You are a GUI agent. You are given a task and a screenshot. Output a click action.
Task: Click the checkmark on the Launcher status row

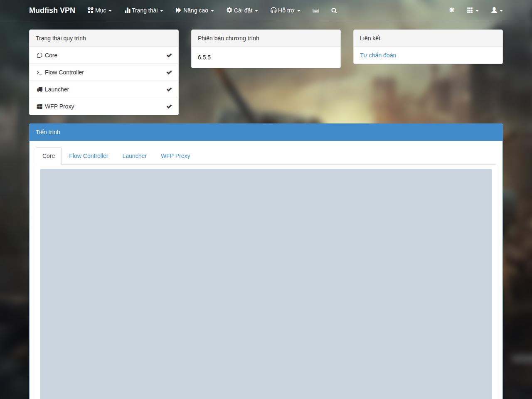[169, 89]
